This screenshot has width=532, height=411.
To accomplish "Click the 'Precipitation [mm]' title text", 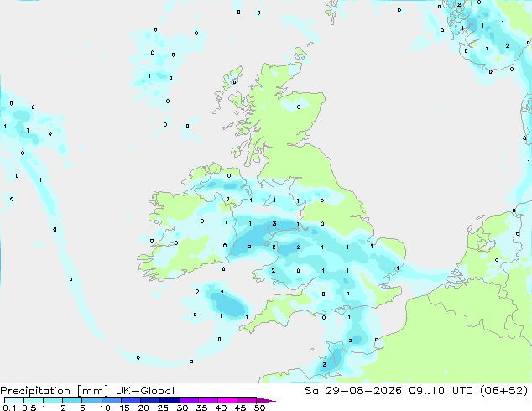I will [55, 391].
